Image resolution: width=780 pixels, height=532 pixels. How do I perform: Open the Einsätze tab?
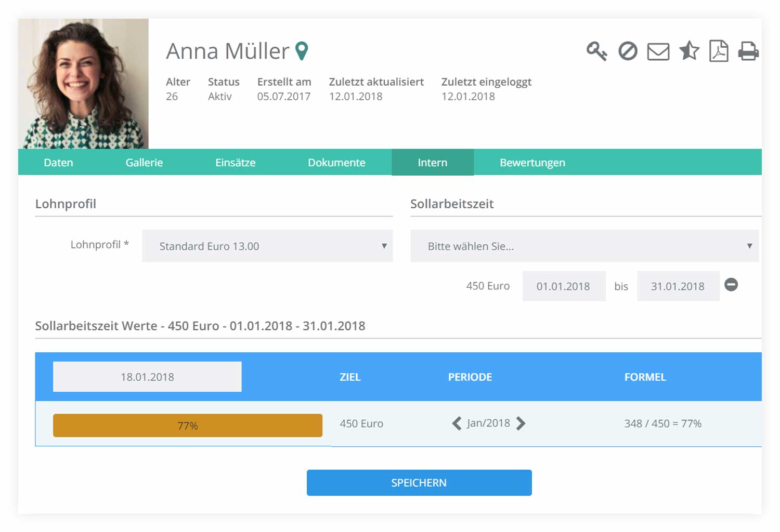click(235, 163)
